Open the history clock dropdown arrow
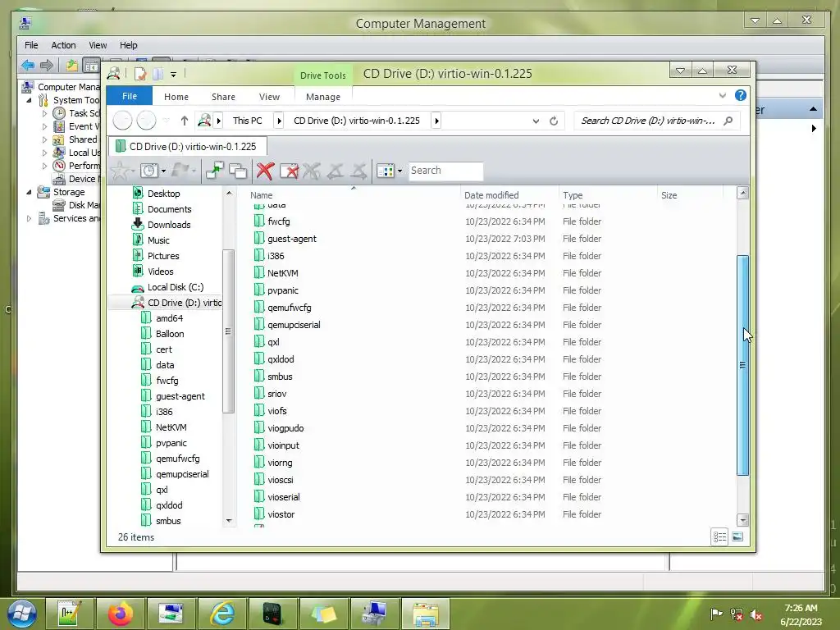 click(163, 171)
